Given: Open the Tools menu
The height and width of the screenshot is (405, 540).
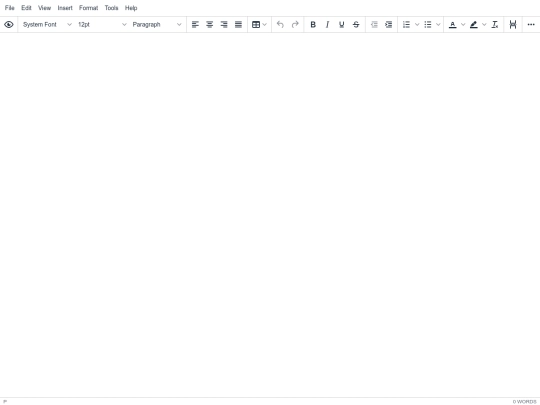Looking at the screenshot, I should [112, 8].
